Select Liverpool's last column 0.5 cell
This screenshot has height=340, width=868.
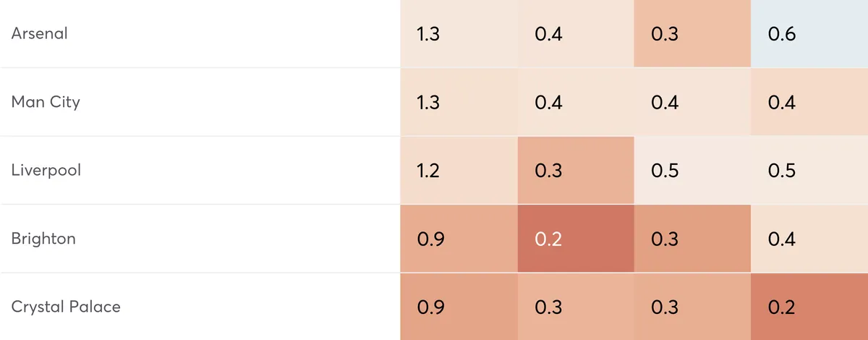[809, 171]
